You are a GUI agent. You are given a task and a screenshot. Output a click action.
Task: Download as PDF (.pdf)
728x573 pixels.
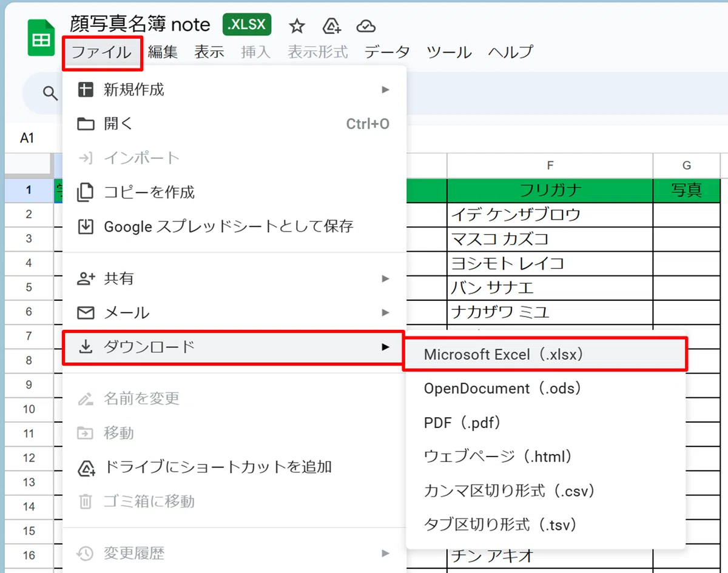click(546, 422)
